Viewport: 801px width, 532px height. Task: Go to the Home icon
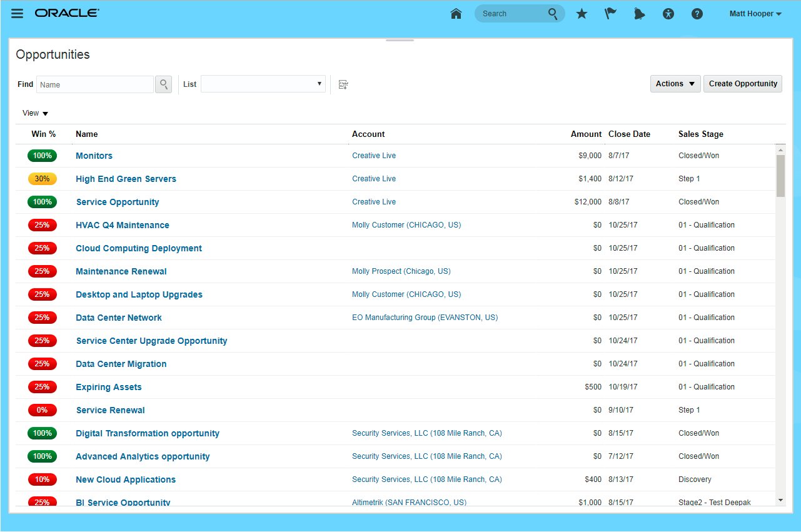pyautogui.click(x=456, y=14)
